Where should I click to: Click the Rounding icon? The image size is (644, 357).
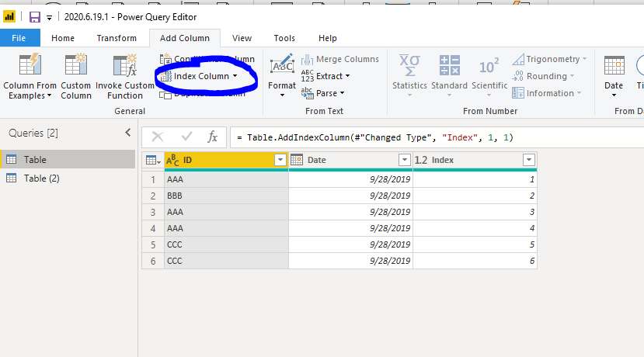(x=518, y=76)
